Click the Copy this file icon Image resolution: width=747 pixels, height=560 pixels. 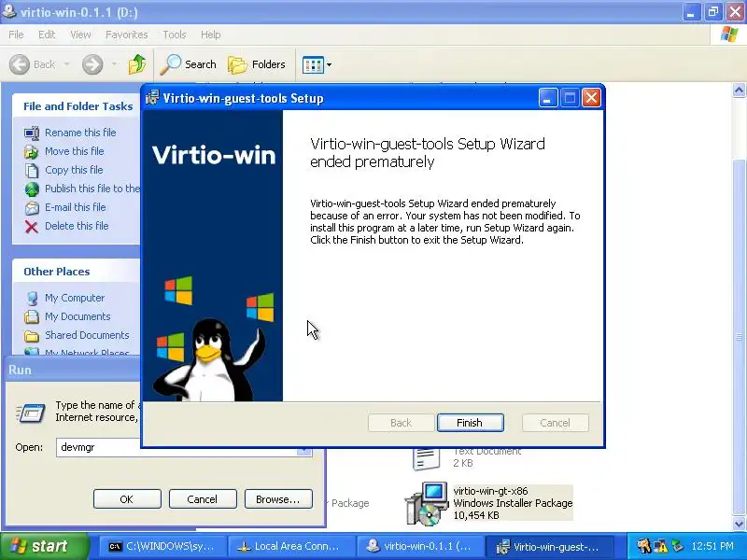click(x=32, y=170)
